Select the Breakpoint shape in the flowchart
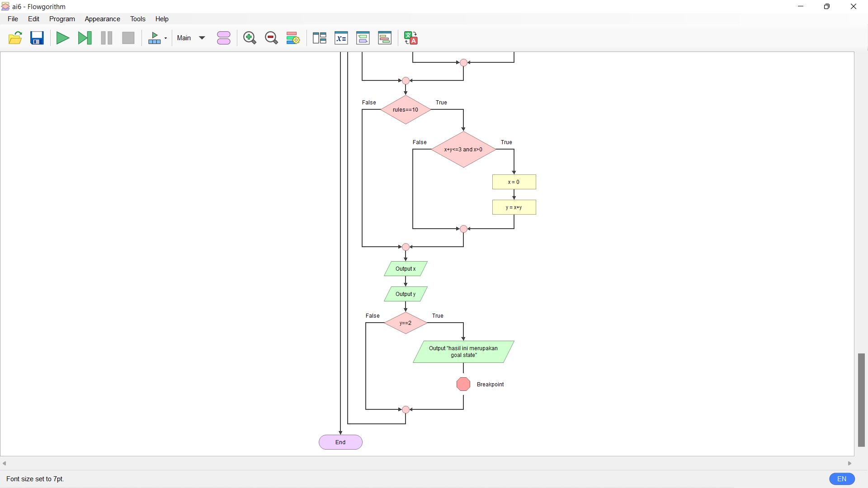This screenshot has height=488, width=868. pos(463,384)
